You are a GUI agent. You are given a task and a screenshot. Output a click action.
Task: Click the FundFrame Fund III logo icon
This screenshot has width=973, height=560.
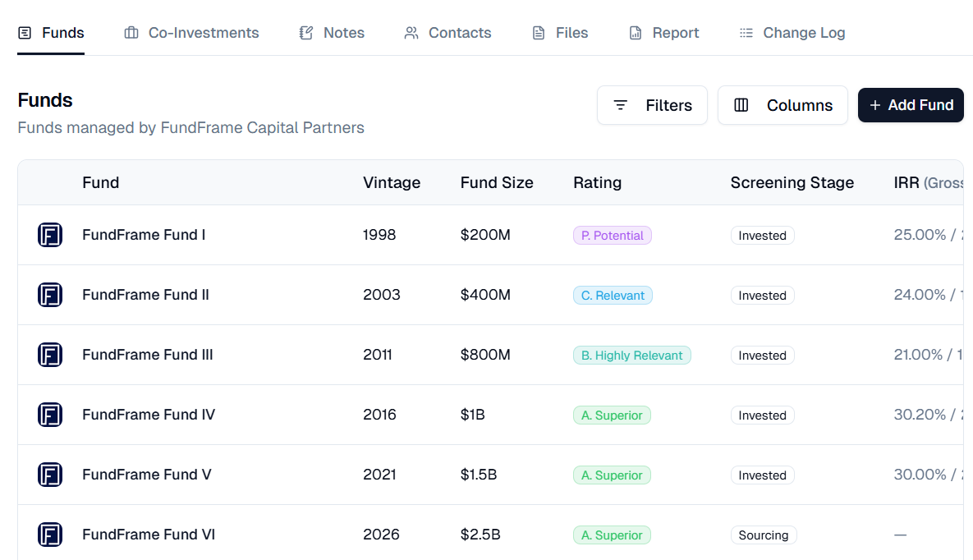50,355
